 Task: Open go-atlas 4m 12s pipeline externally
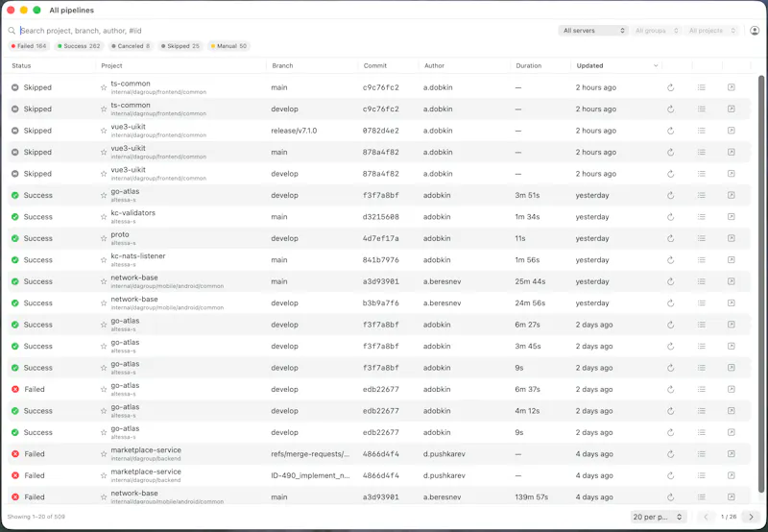(731, 411)
